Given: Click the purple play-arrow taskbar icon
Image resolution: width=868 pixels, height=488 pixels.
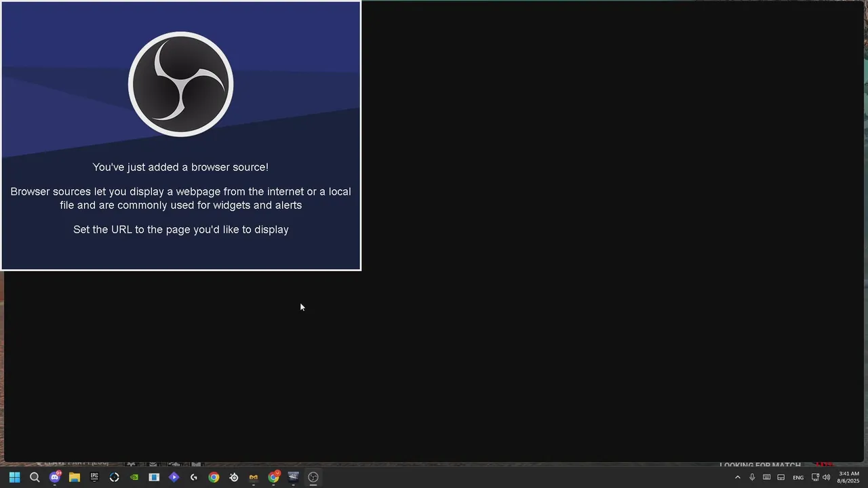Looking at the screenshot, I should point(174,477).
